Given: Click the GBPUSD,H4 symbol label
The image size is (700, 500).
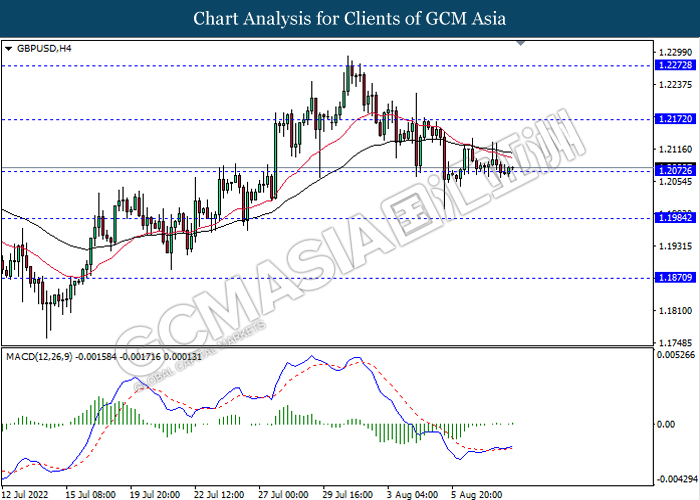Looking at the screenshot, I should point(44,49).
